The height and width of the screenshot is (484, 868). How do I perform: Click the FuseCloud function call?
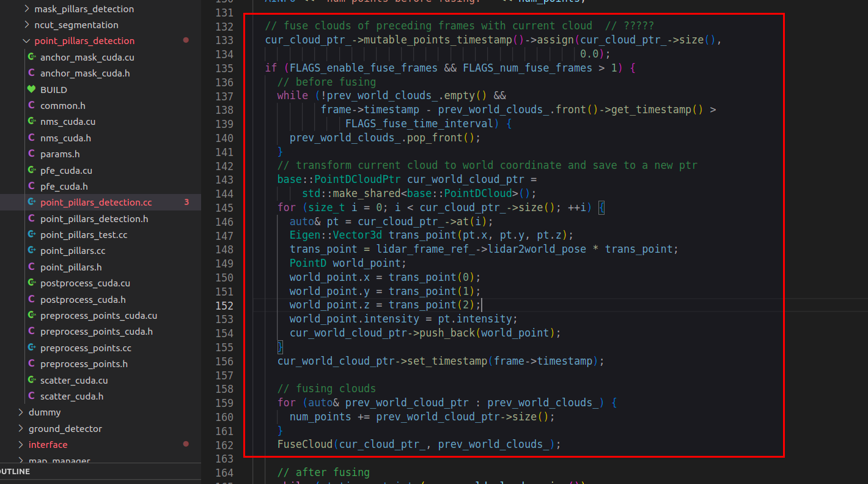[x=305, y=444]
